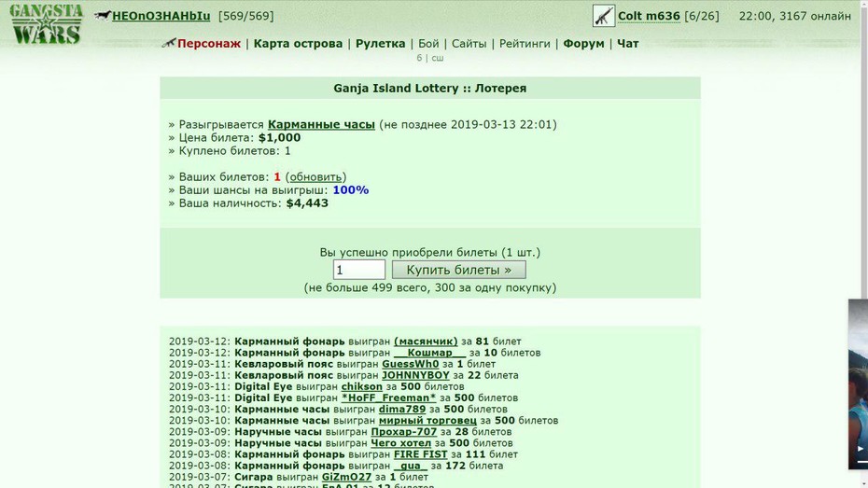Click the small 'сш' sublink under menu
Viewport: 868px width, 488px height.
[438, 58]
